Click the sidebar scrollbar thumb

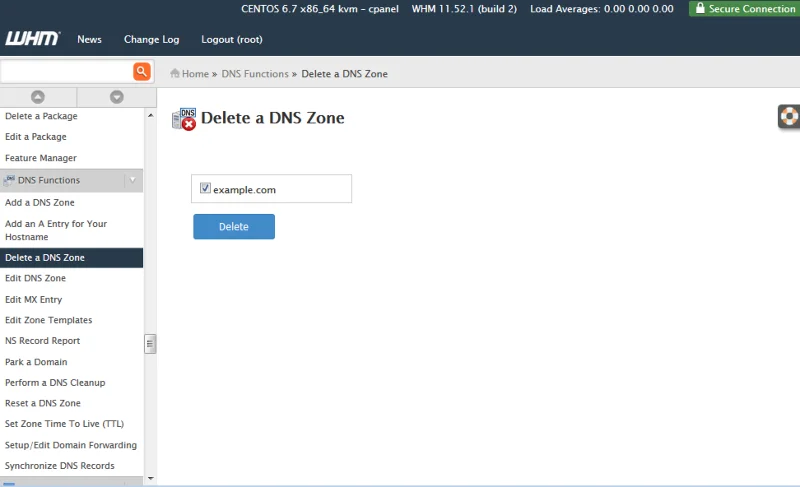(150, 344)
